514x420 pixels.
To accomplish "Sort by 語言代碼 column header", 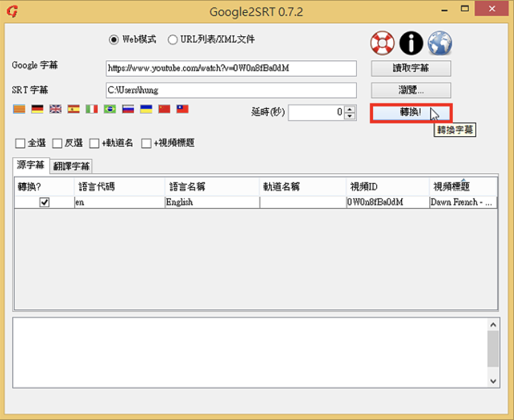I will [x=119, y=187].
